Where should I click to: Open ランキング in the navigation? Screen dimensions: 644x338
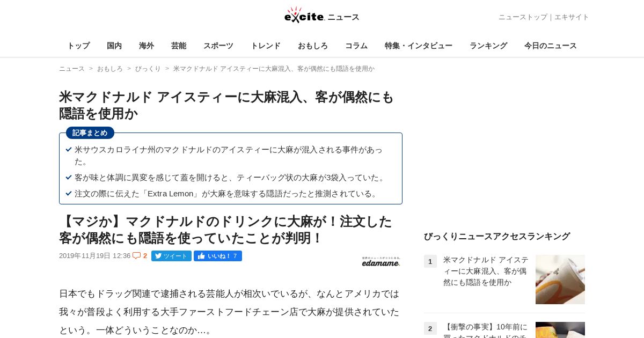pyautogui.click(x=488, y=46)
